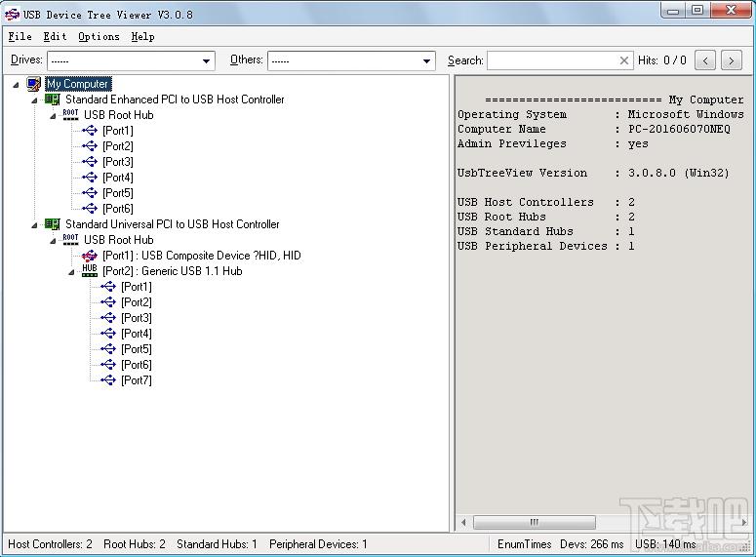Click ROOT icon under Enhanced Host Controller

pos(70,115)
